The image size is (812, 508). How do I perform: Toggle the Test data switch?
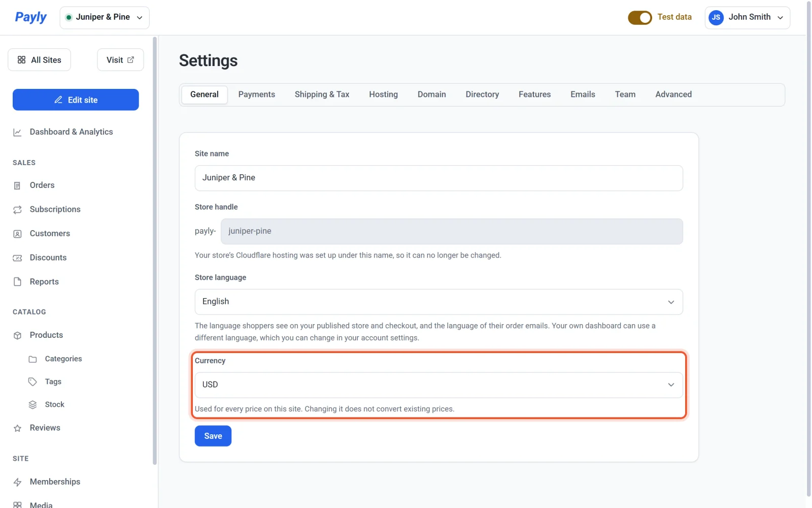(640, 18)
